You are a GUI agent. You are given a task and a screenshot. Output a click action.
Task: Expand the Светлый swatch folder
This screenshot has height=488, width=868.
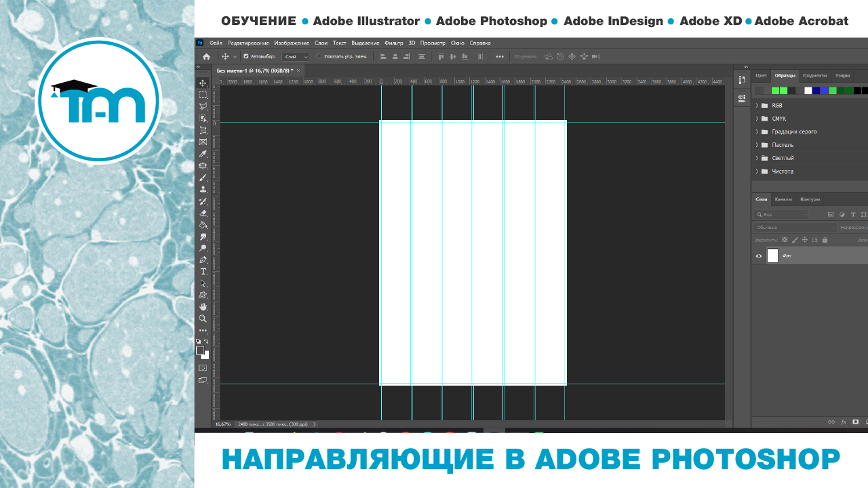tap(757, 158)
